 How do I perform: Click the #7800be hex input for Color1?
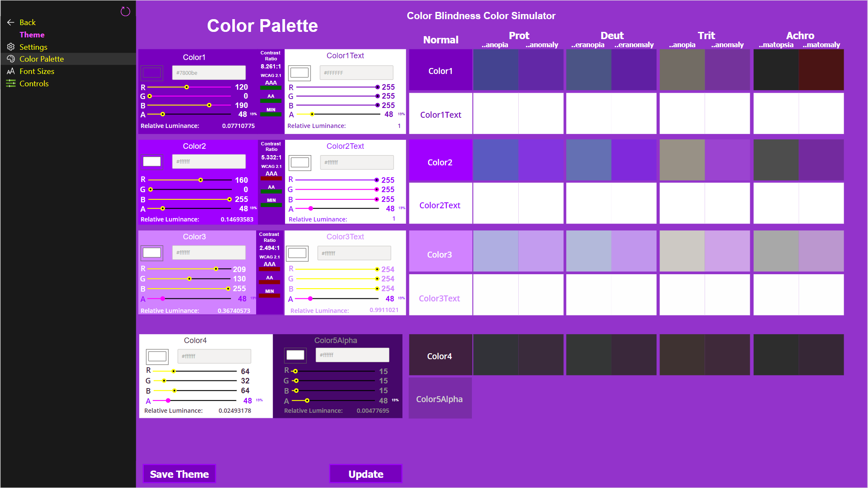pyautogui.click(x=209, y=72)
